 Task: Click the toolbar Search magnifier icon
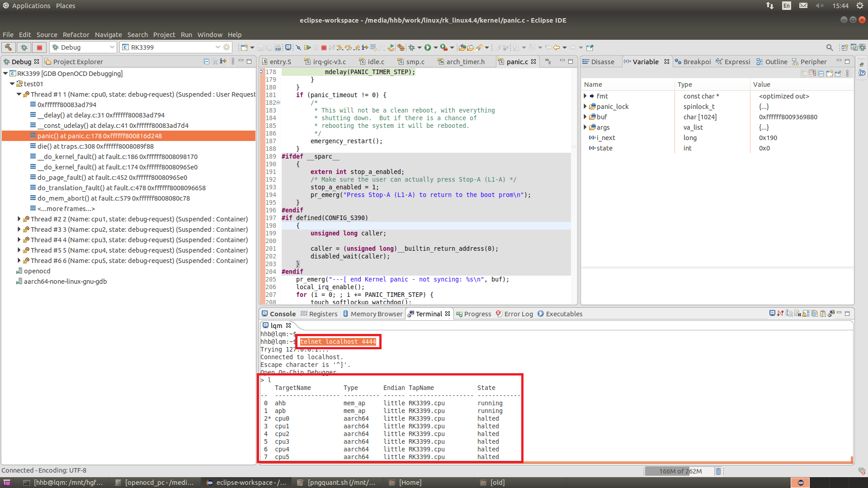(830, 47)
